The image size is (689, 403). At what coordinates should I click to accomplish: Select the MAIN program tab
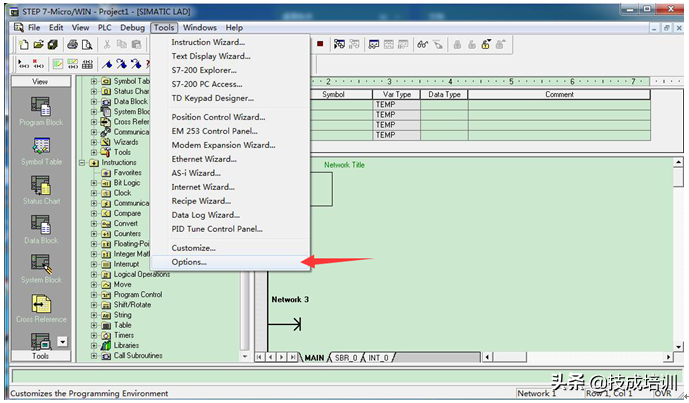coord(314,358)
